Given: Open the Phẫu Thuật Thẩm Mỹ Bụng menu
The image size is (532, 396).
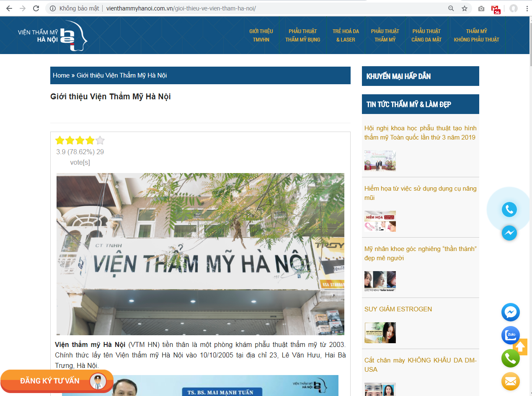Looking at the screenshot, I should click(x=302, y=36).
